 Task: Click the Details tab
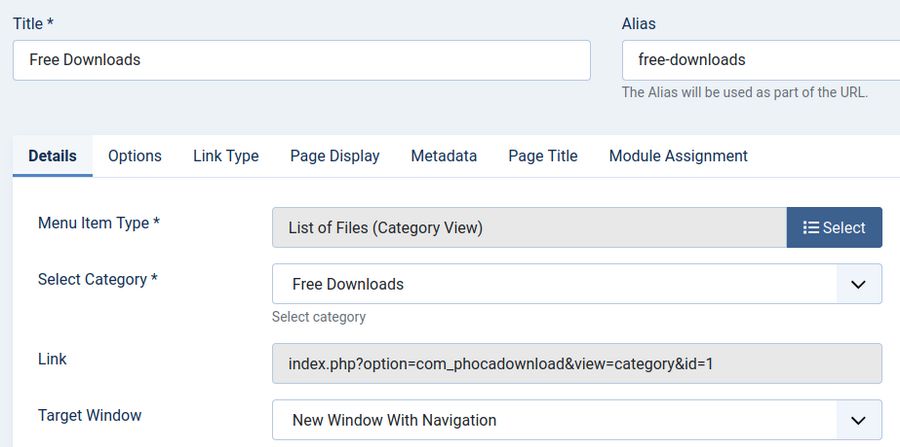coord(52,156)
